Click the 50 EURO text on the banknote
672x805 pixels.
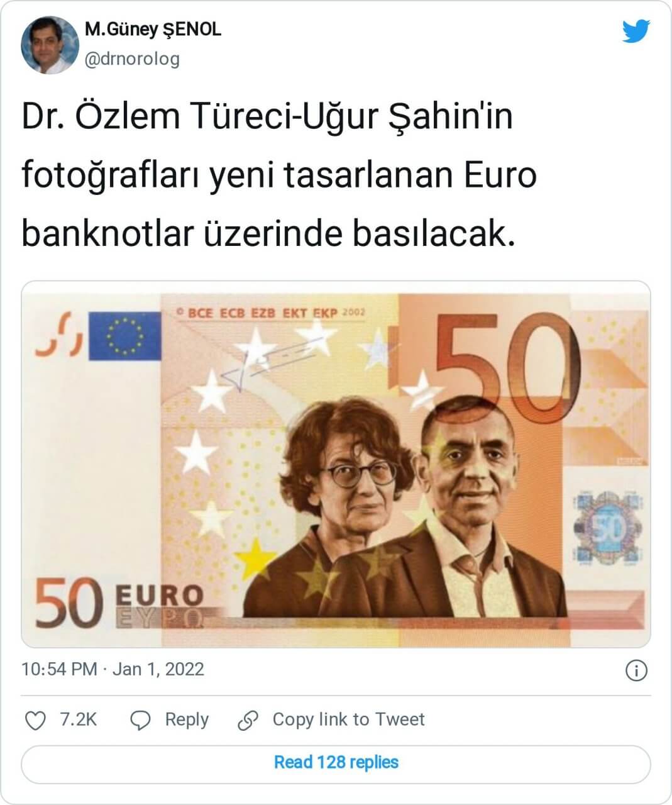coord(119,602)
